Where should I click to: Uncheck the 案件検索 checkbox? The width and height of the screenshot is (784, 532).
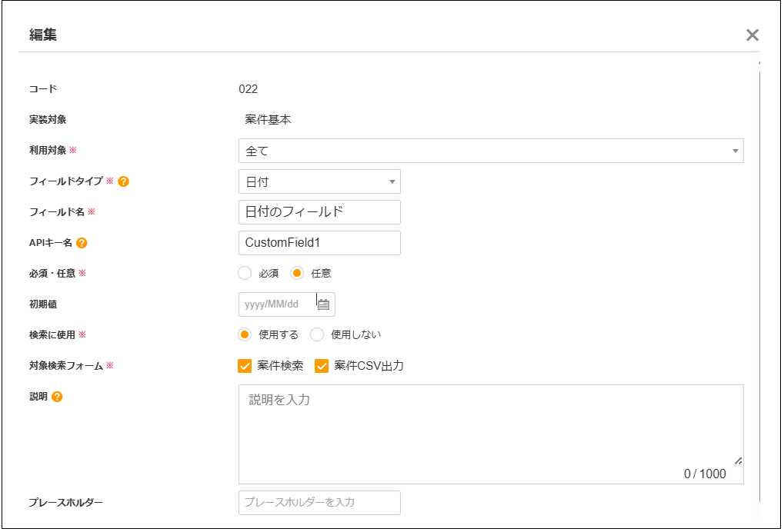tap(245, 366)
